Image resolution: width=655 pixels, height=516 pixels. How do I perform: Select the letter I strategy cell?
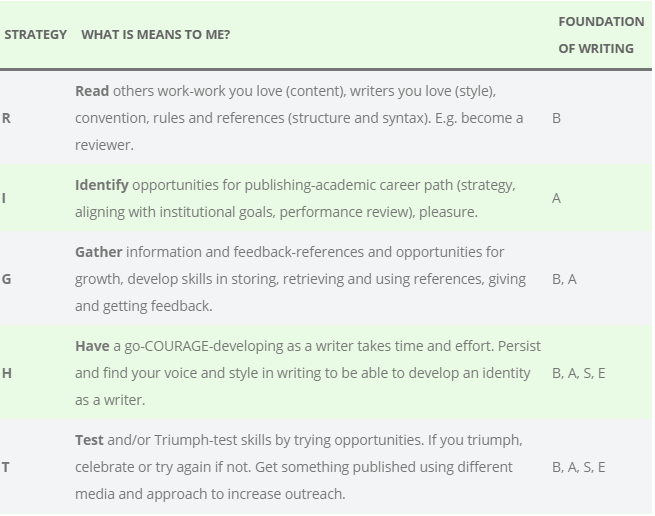click(x=4, y=198)
